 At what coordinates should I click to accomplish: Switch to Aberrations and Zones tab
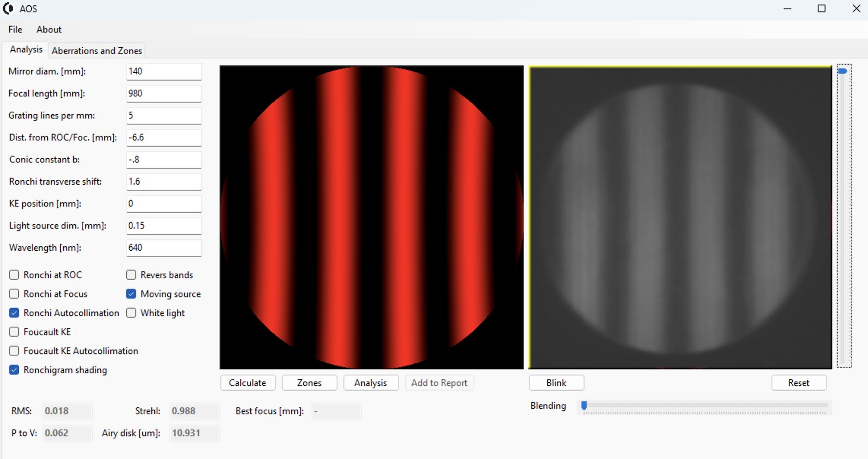(x=97, y=51)
